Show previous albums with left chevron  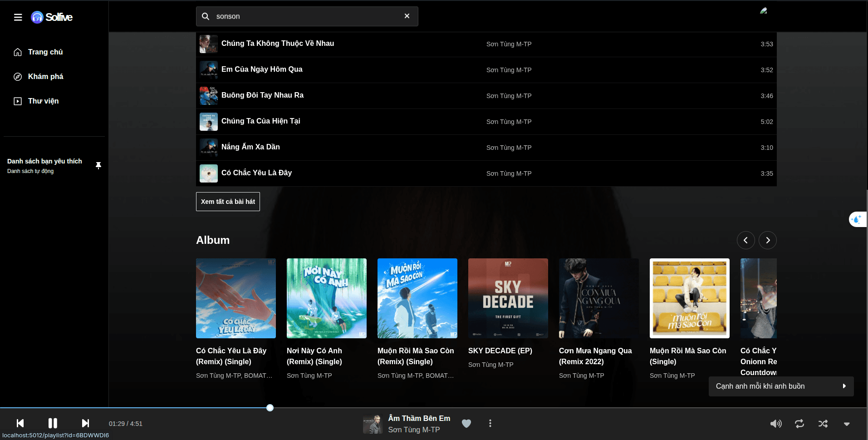click(x=745, y=240)
